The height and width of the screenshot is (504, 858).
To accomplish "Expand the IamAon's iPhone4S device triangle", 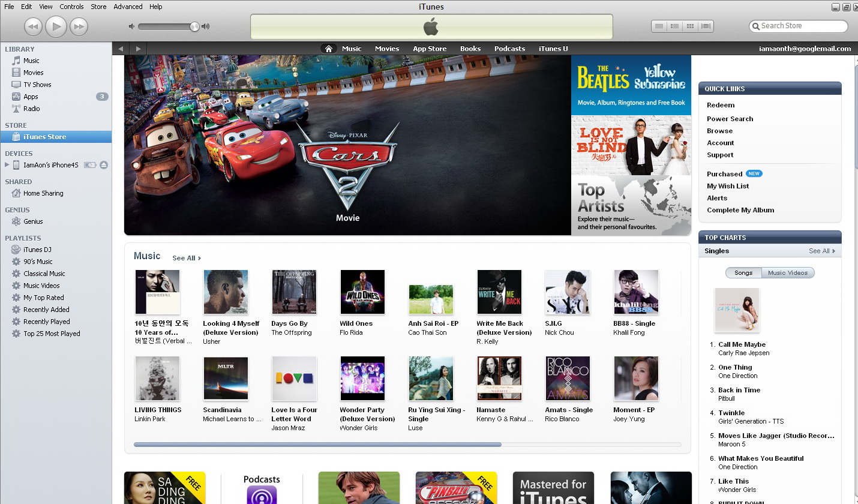I will pos(7,164).
